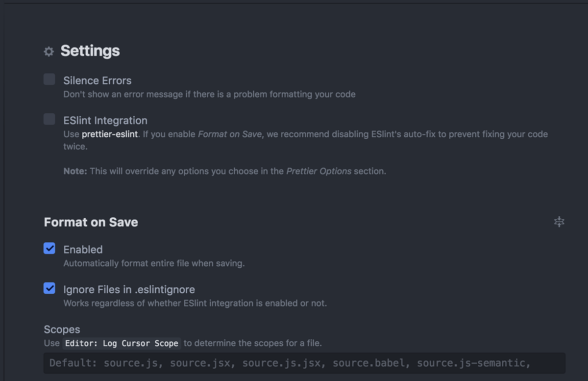The width and height of the screenshot is (588, 381).
Task: Click the italic "Prettier Options" text
Action: (319, 171)
